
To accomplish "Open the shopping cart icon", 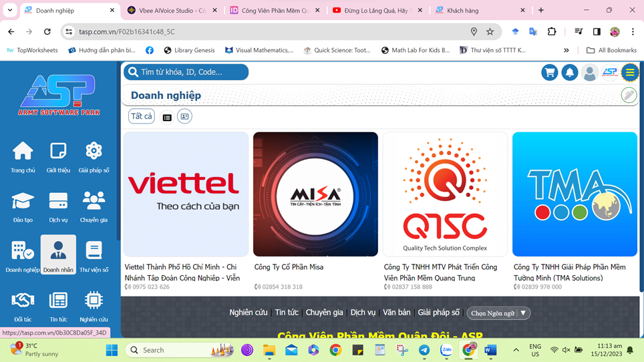I will click(550, 73).
